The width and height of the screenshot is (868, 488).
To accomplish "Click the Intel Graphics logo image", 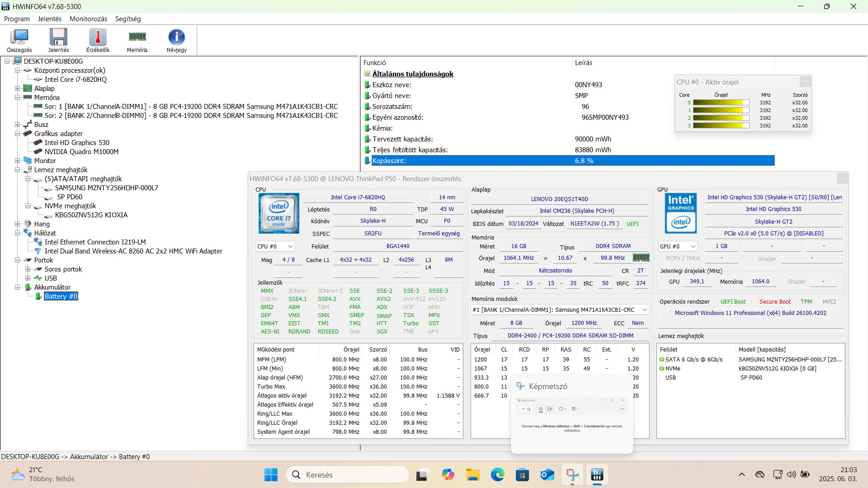I will (x=680, y=214).
